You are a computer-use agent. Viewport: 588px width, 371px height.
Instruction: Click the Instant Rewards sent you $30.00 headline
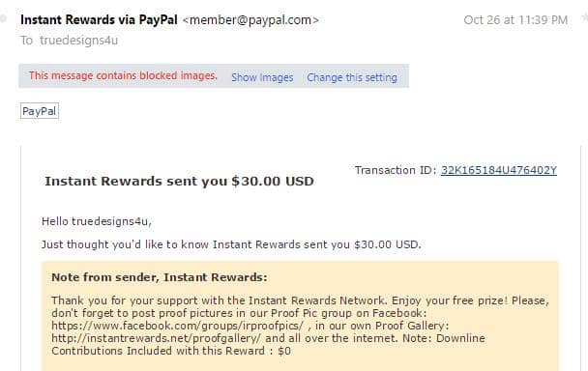click(179, 182)
